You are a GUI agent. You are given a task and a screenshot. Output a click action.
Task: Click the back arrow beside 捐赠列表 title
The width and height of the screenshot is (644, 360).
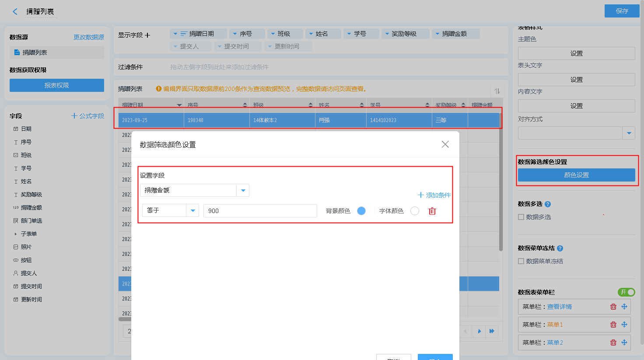point(15,12)
